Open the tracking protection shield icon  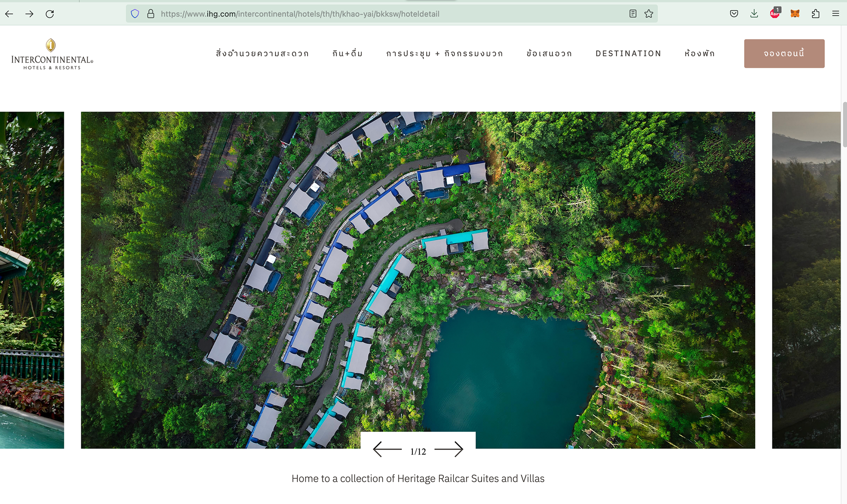pos(135,14)
